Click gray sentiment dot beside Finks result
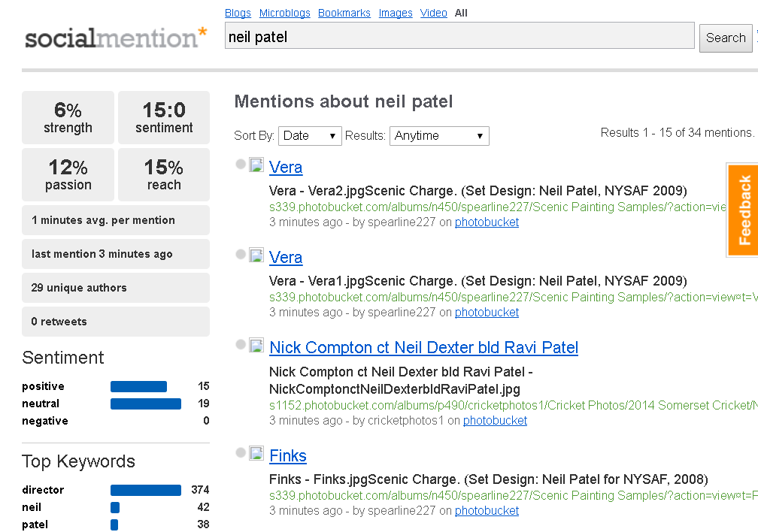Viewport: 758px width, 532px height. pyautogui.click(x=241, y=453)
